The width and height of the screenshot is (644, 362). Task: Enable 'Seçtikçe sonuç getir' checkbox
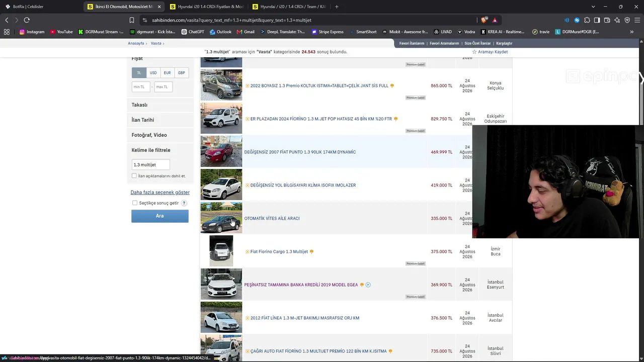(x=135, y=203)
